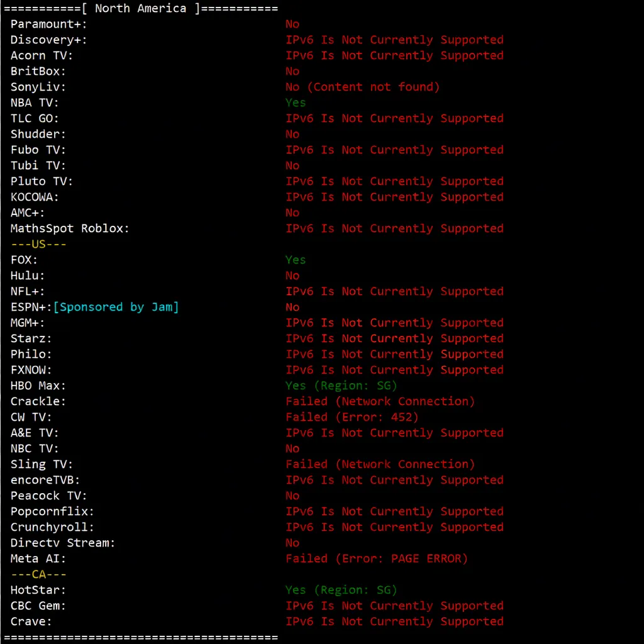The image size is (644, 644).
Task: Click the Yes result for NBA TV
Action: point(296,103)
